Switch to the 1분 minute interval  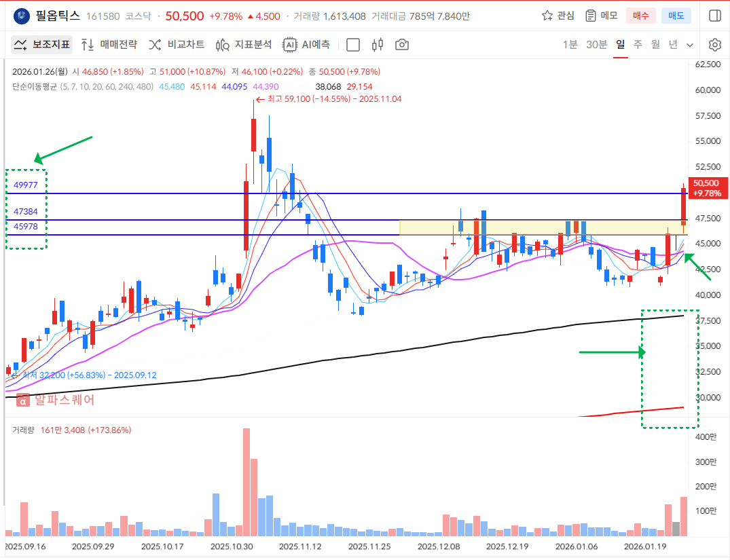pos(570,45)
